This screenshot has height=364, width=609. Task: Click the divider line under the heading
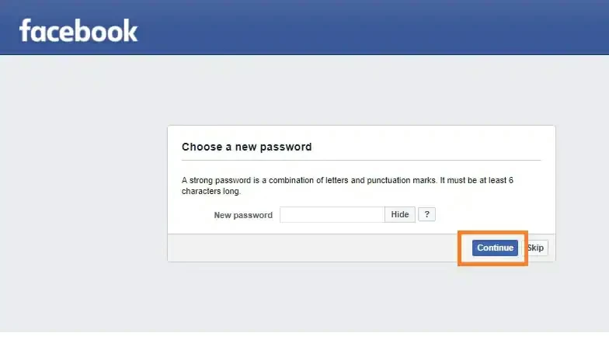(x=361, y=160)
